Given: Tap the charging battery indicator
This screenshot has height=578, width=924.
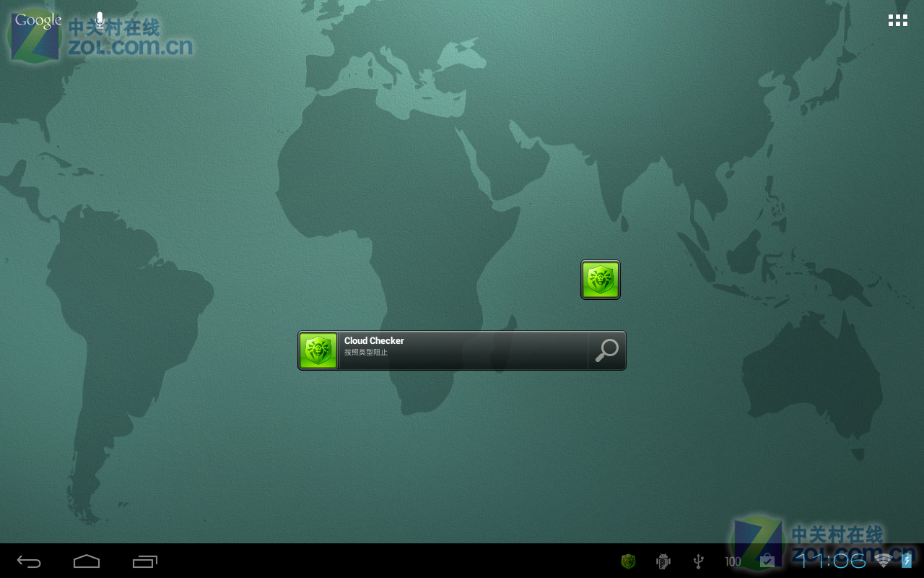Looking at the screenshot, I should (908, 561).
